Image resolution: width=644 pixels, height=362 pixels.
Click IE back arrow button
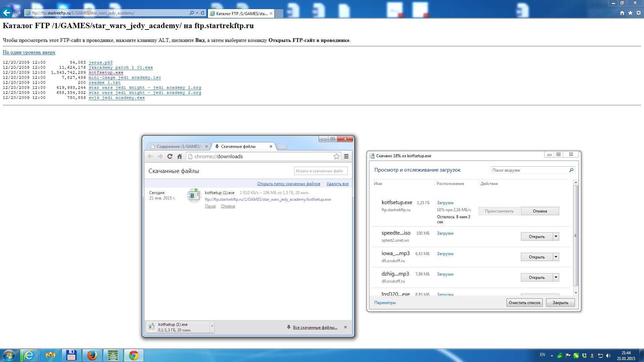point(7,13)
